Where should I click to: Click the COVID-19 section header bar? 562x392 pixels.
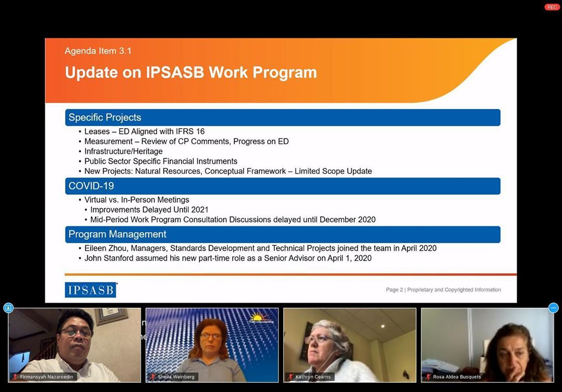(x=283, y=186)
